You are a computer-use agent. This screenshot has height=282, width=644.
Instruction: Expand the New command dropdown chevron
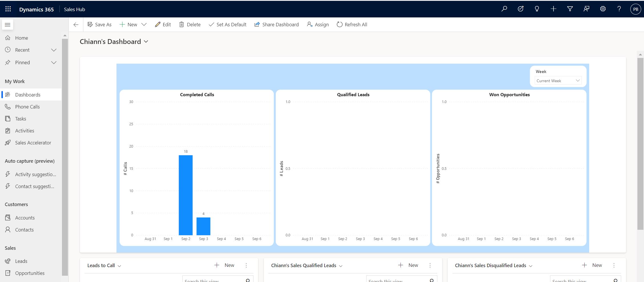click(x=144, y=25)
